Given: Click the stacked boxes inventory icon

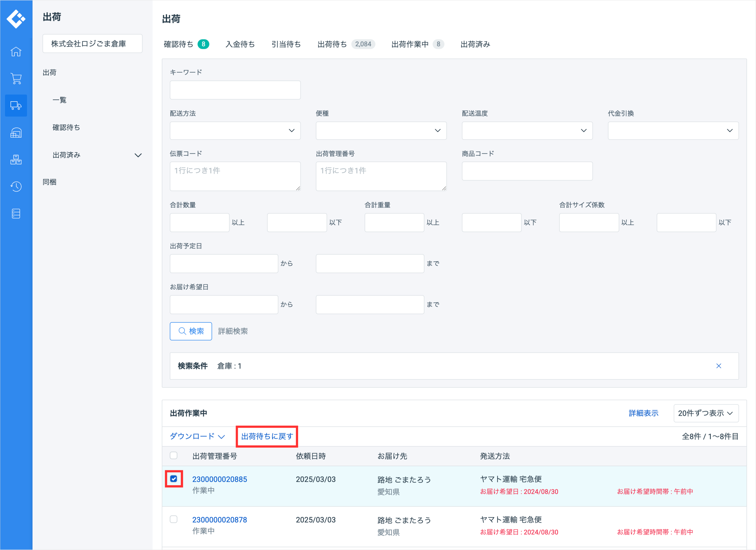Looking at the screenshot, I should pos(16,160).
